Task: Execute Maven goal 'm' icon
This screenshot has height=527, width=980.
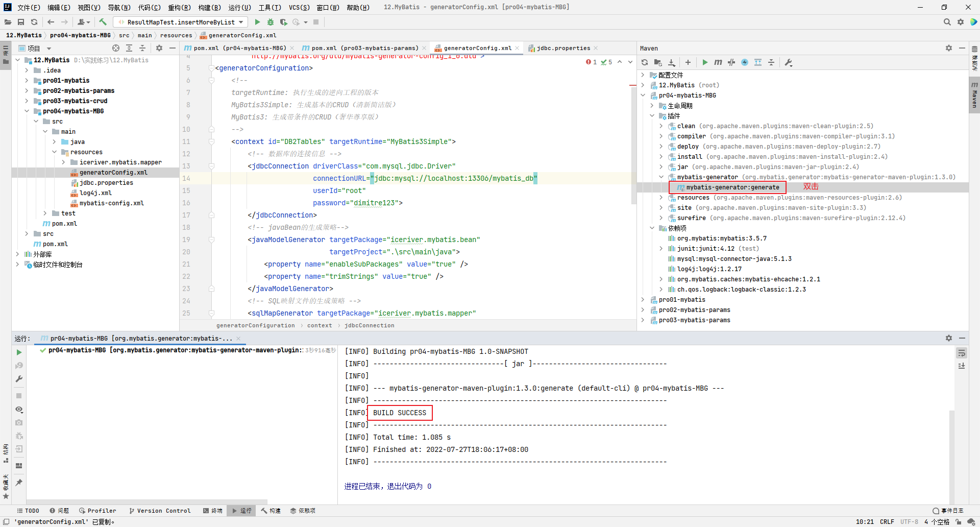Action: 718,62
